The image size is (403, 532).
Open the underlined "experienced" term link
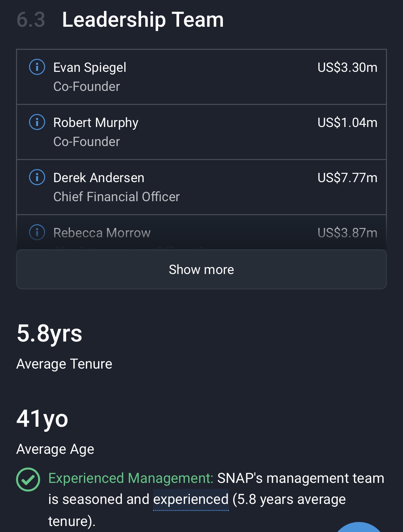coord(191,499)
